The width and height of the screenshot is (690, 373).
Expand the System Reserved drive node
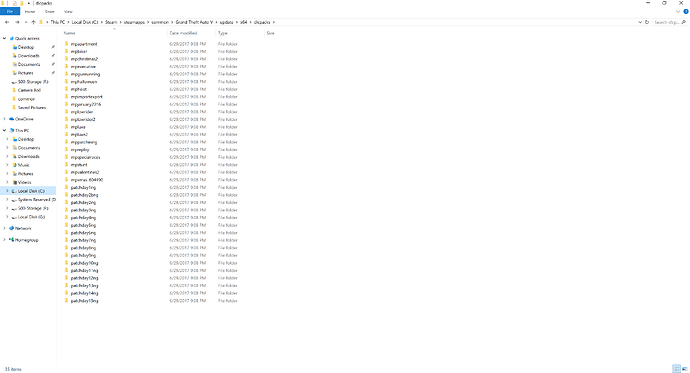(x=7, y=199)
